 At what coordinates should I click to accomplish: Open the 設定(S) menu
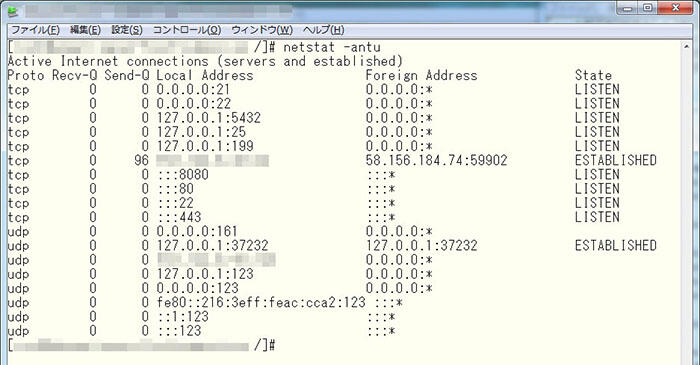[127, 30]
